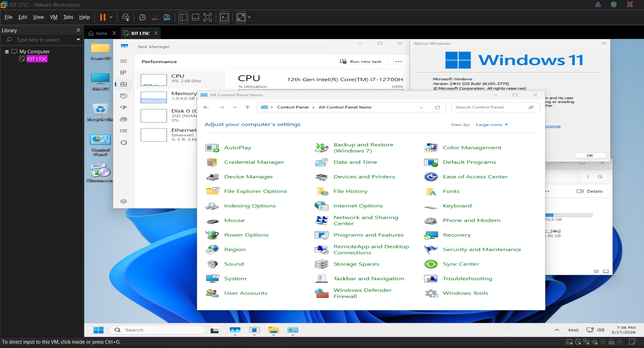Toggle the library sidebar view icon

[x=183, y=17]
